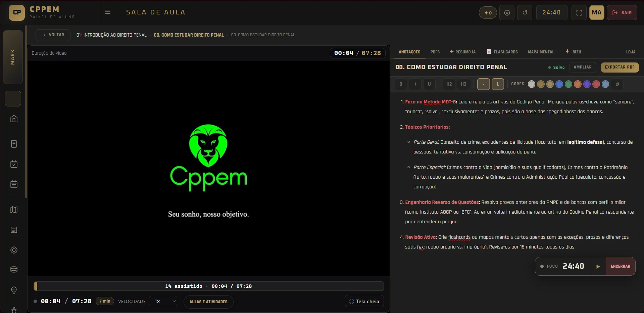Open the accessibility figure icon in sidebar
Screen dimensions: 644x313
pos(14,309)
